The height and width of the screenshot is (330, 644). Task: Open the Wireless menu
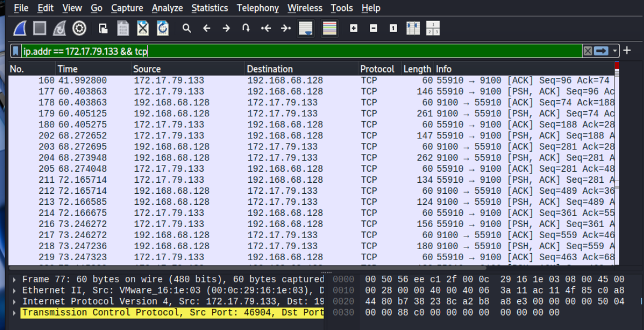click(305, 8)
